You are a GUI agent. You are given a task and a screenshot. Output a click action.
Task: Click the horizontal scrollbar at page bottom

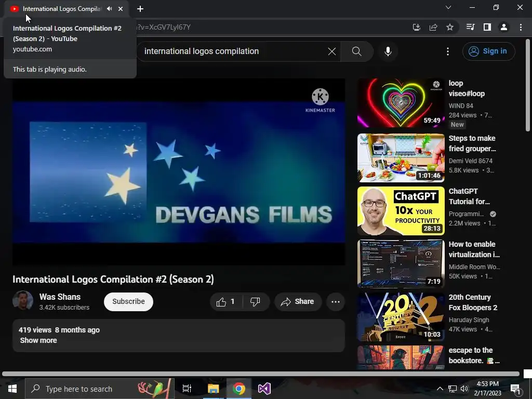[x=261, y=374]
